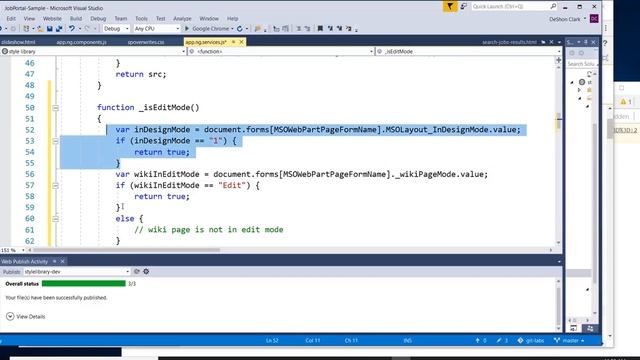This screenshot has width=640, height=360.
Task: Open the Team menu
Action: coord(120,19)
